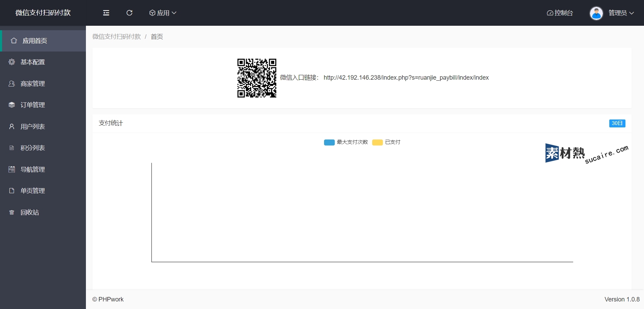Viewport: 644px width, 309px height.
Task: Click the person icon beside 用户列表
Action: [x=12, y=126]
